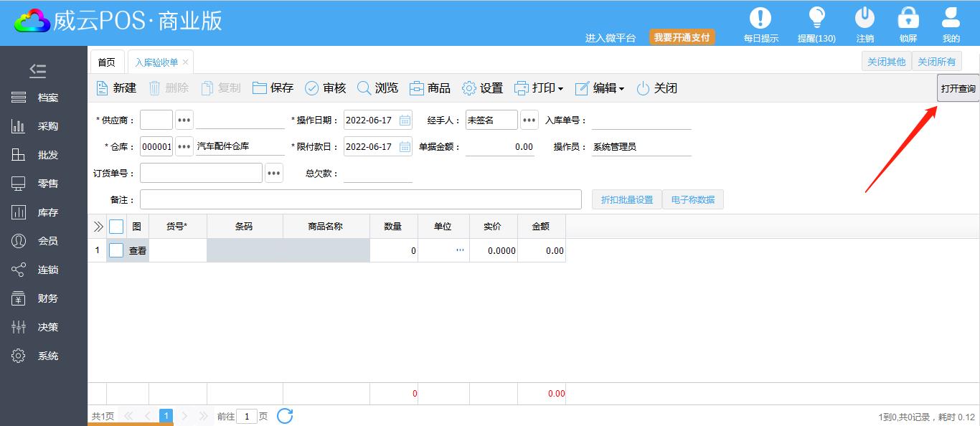The width and height of the screenshot is (980, 426).
Task: Click the 折扣批量设置 button
Action: [x=626, y=200]
